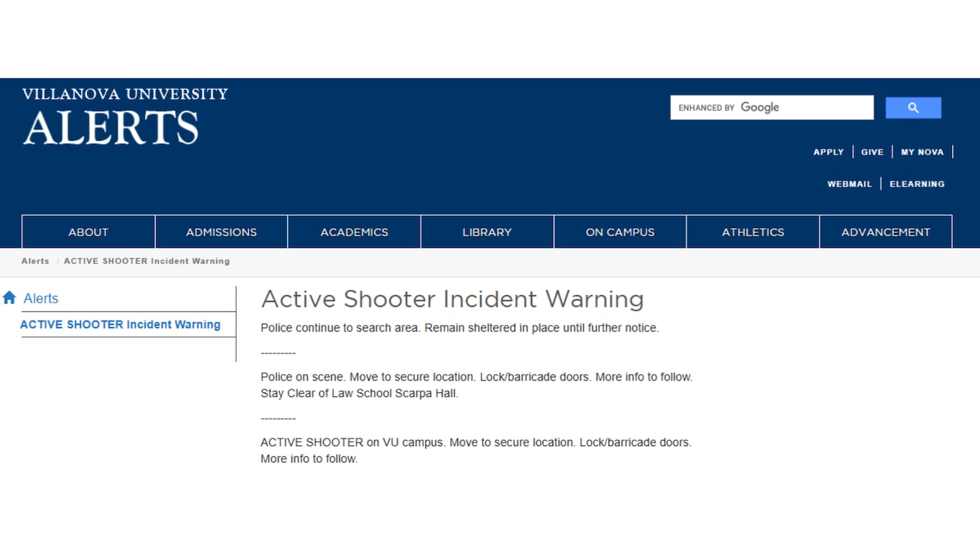Viewport: 980px width, 551px height.
Task: Open the My Nova link
Action: click(922, 152)
